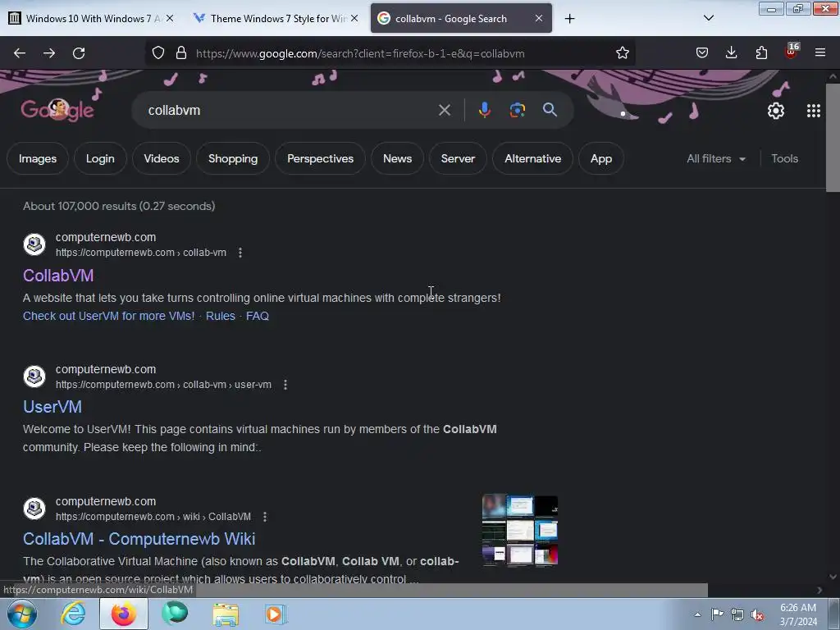Filter results by Perspectives
The image size is (840, 630).
coord(321,158)
